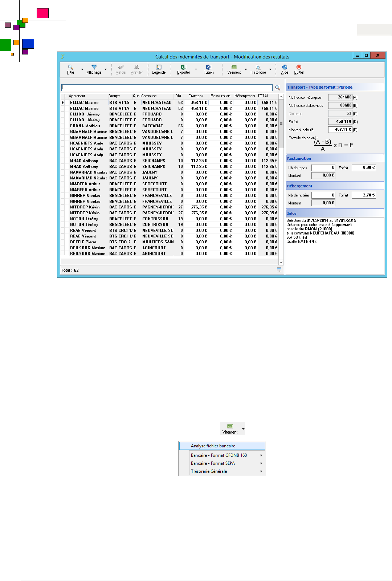The height and width of the screenshot is (581, 392).
Task: Click the search magnifier next to search field
Action: coord(278,88)
